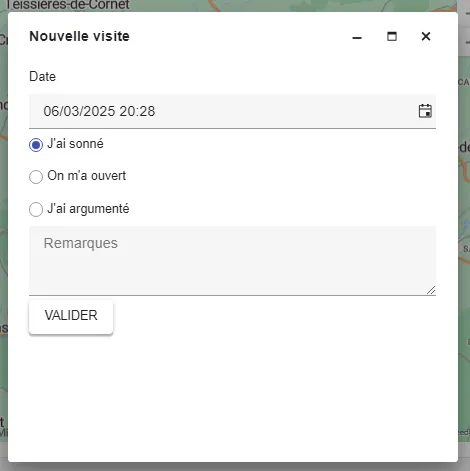Grab the Remarques textarea resize handle
The image size is (470, 471).
[431, 290]
